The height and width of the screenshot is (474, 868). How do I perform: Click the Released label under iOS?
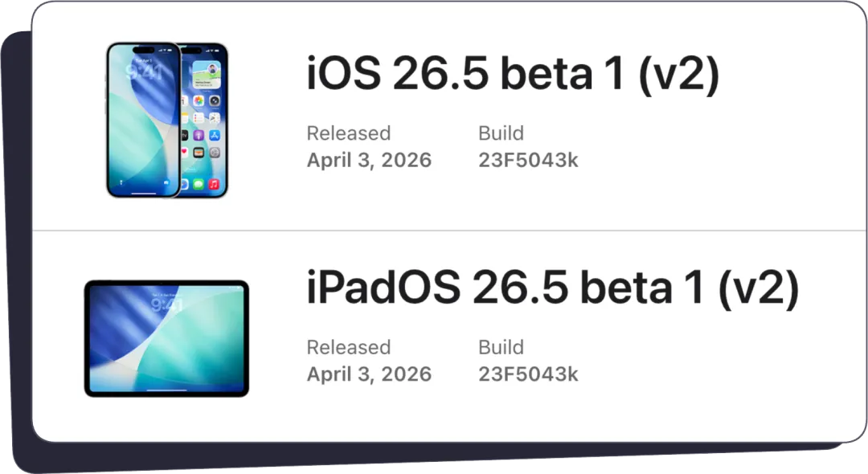tap(349, 133)
